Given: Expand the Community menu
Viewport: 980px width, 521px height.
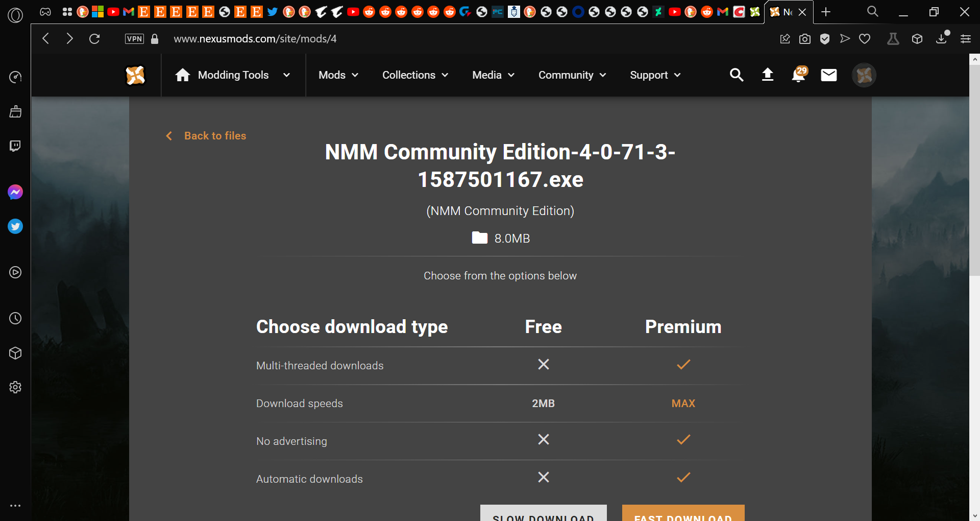Looking at the screenshot, I should pos(572,75).
